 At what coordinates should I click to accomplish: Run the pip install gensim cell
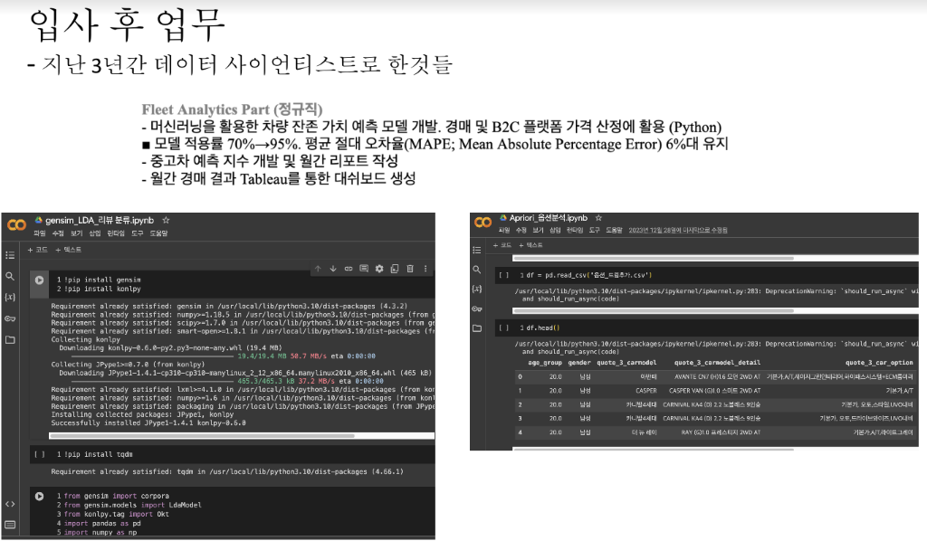pos(39,280)
